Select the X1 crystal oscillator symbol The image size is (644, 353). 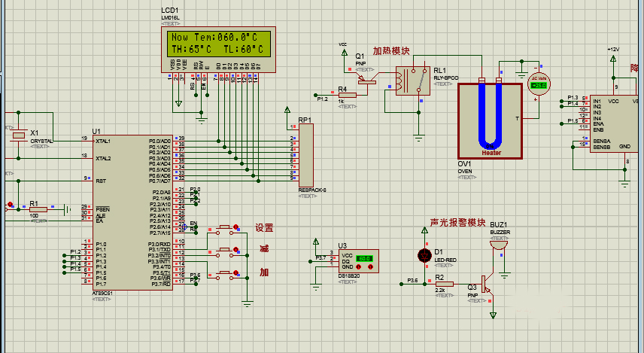[19, 135]
